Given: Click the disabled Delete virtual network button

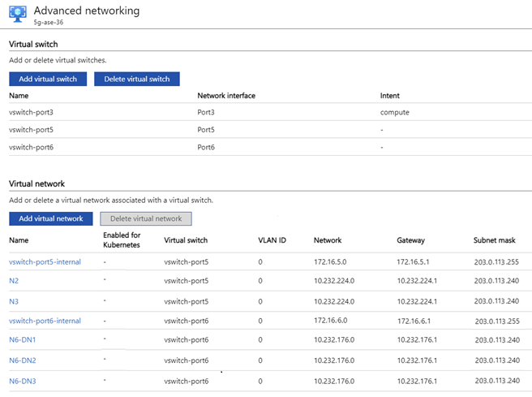Looking at the screenshot, I should coord(146,218).
